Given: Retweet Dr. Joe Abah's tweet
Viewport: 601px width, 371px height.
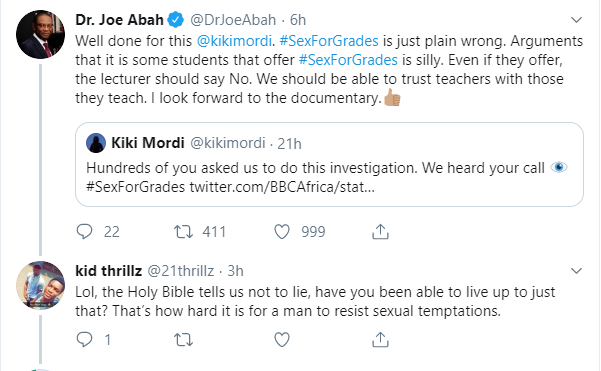Looking at the screenshot, I should pyautogui.click(x=184, y=231).
